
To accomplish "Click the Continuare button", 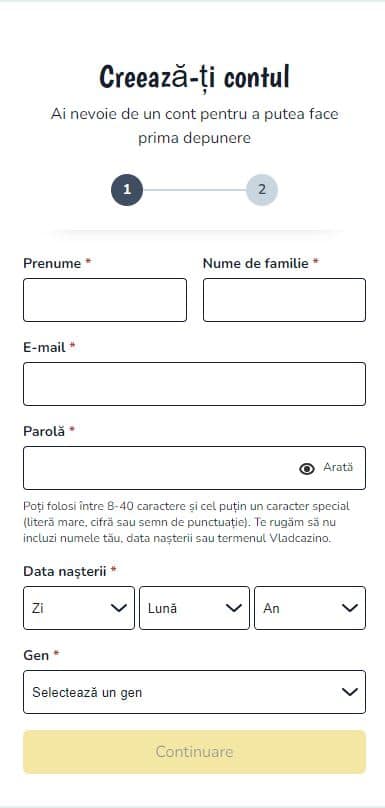I will click(194, 752).
